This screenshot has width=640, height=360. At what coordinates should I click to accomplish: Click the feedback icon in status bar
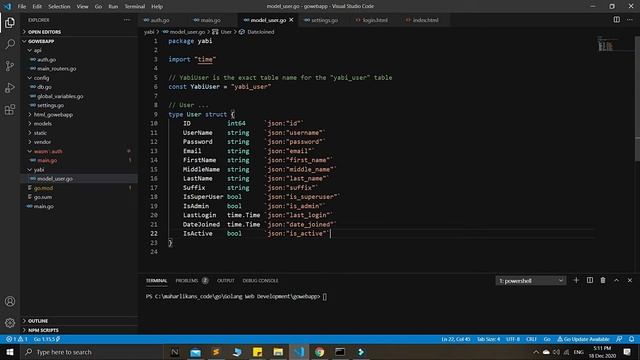[x=619, y=339]
